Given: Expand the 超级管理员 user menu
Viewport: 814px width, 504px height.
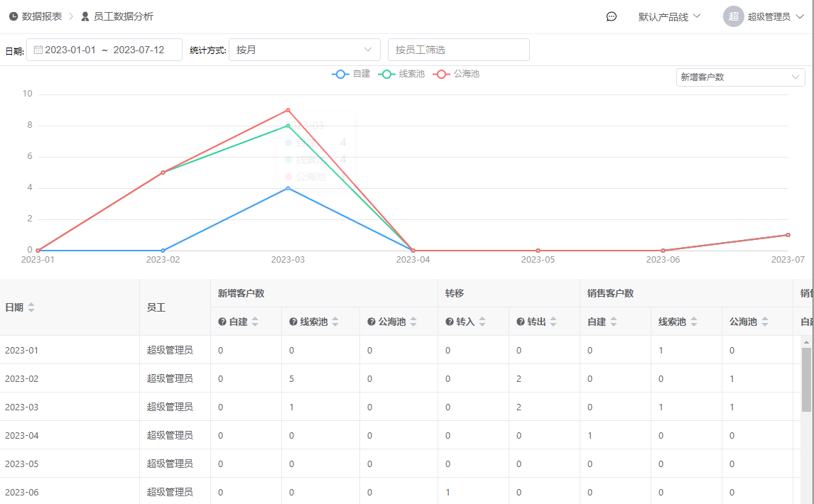Looking at the screenshot, I should coord(776,16).
